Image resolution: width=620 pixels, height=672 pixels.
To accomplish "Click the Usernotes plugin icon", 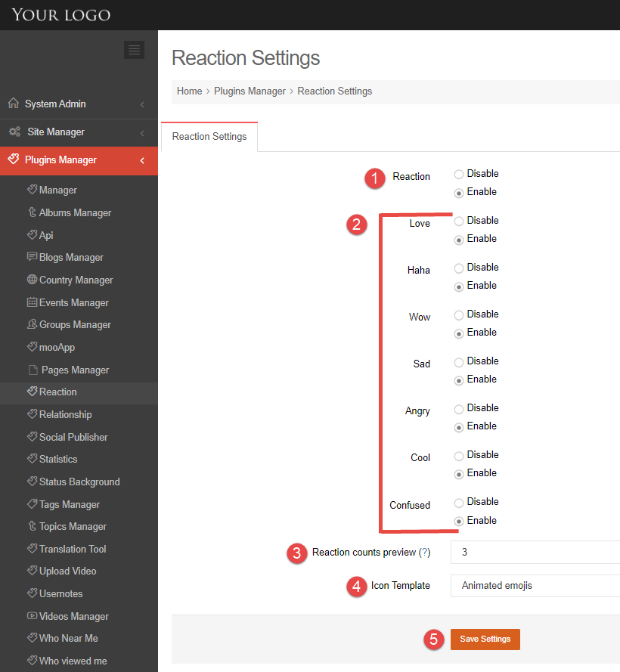I will click(33, 593).
